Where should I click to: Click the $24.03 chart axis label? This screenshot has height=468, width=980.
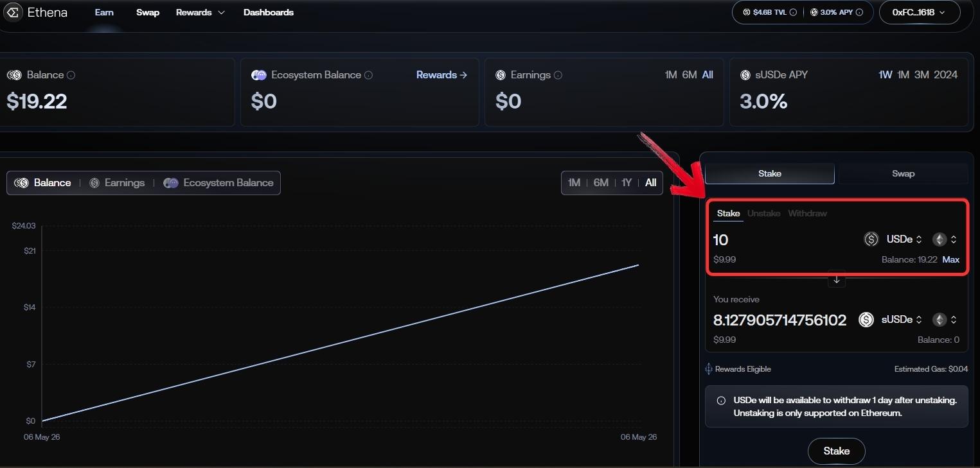click(24, 226)
